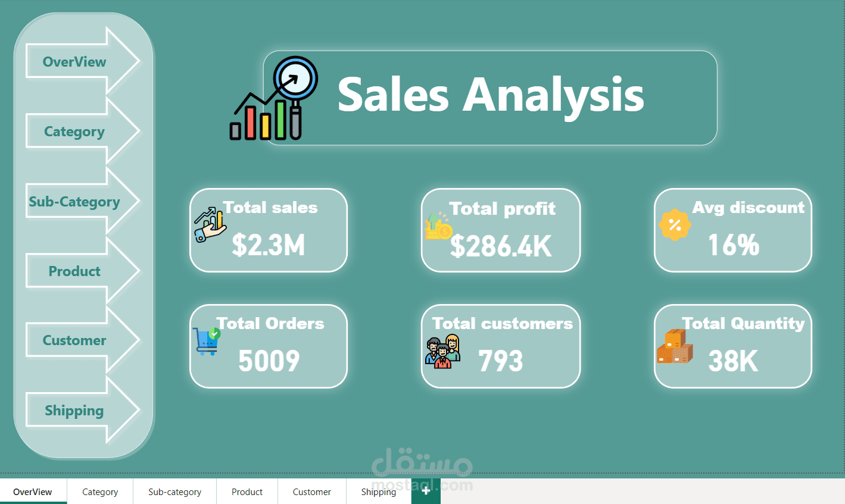Click the Total Quantity card label

click(743, 324)
